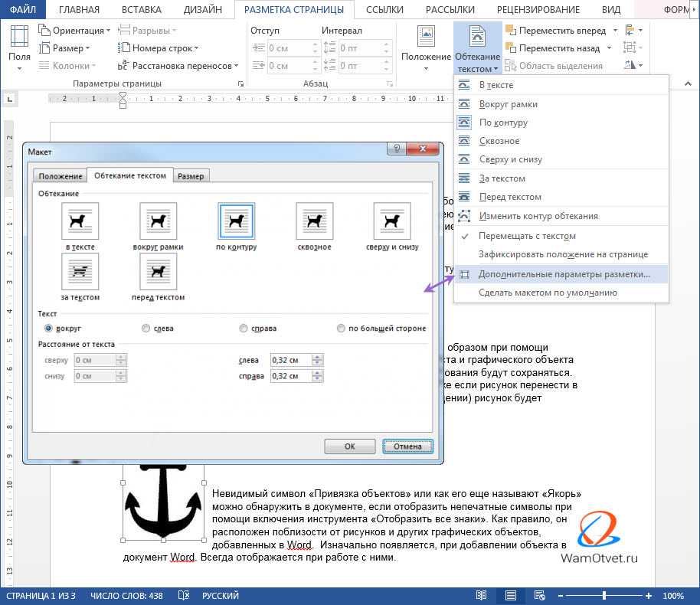Open the Размер page size dropdown
The height and width of the screenshot is (605, 700).
click(x=64, y=47)
